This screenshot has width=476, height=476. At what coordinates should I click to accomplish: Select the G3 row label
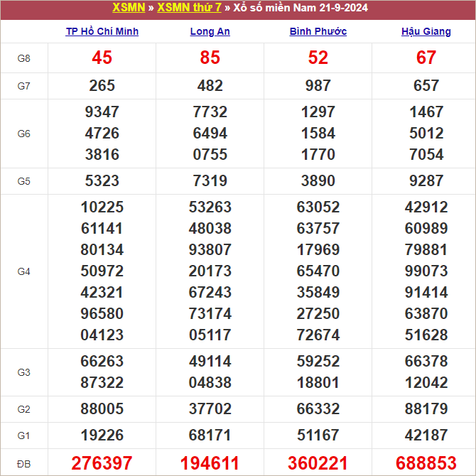(23, 372)
